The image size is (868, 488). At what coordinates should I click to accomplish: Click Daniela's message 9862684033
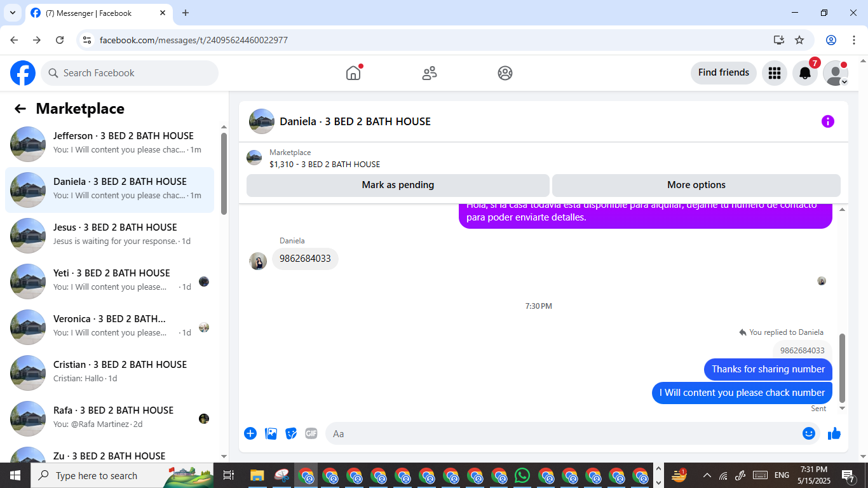coord(305,259)
